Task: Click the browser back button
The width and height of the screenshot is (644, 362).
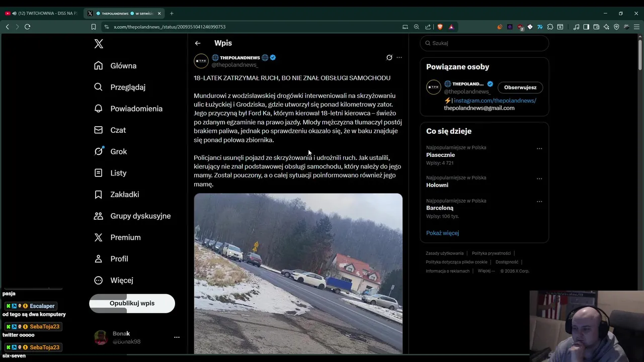Action: pyautogui.click(x=7, y=27)
